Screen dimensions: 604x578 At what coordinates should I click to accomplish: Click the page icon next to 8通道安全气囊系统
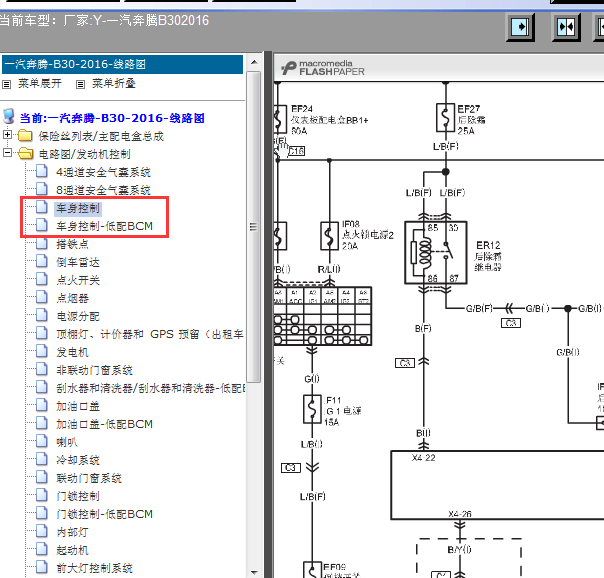42,189
